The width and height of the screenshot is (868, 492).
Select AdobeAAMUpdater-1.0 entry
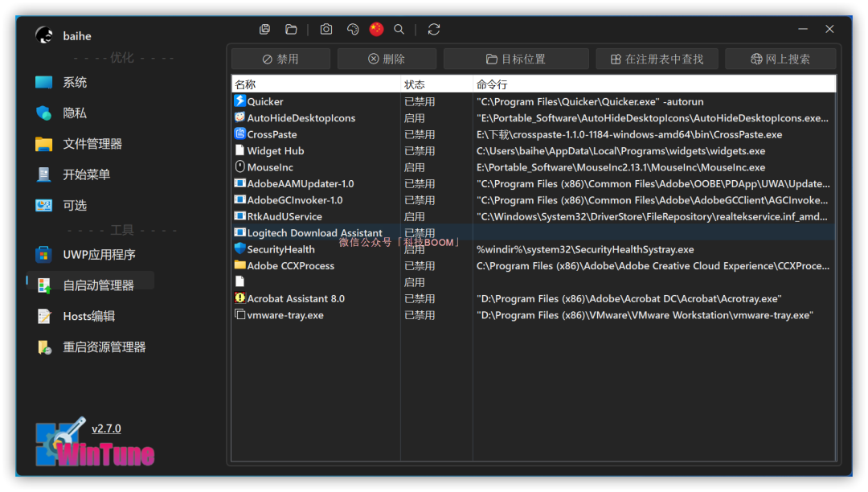pos(534,184)
